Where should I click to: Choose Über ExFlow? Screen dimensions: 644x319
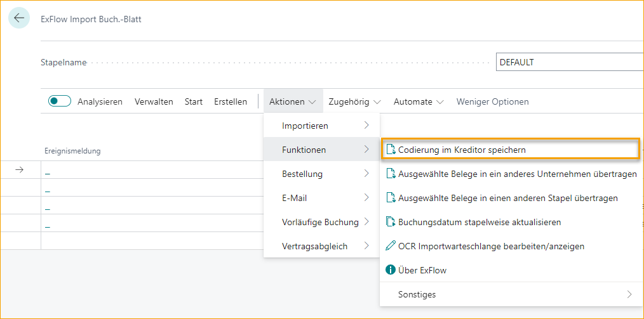click(x=511, y=270)
